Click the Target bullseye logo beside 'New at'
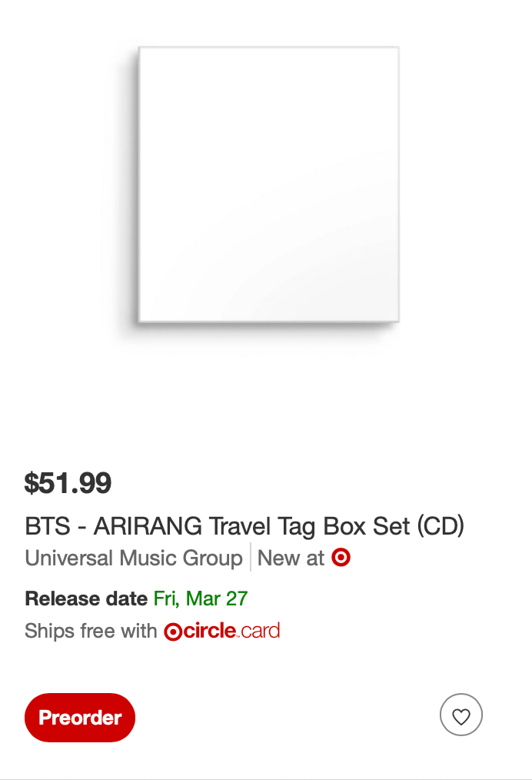The height and width of the screenshot is (780, 532). pos(341,558)
